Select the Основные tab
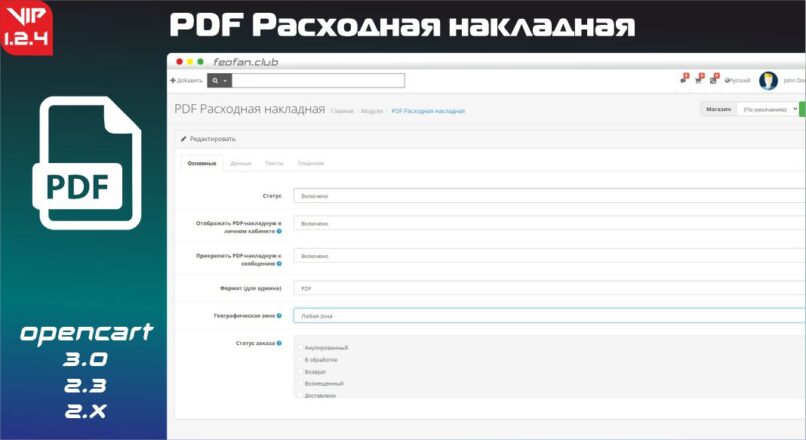The height and width of the screenshot is (440, 806). (x=202, y=163)
